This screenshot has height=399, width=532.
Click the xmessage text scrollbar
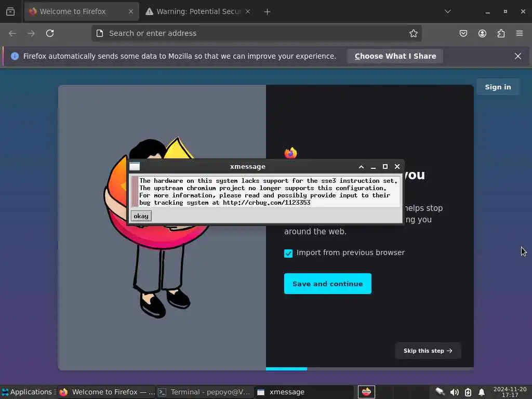point(135,191)
